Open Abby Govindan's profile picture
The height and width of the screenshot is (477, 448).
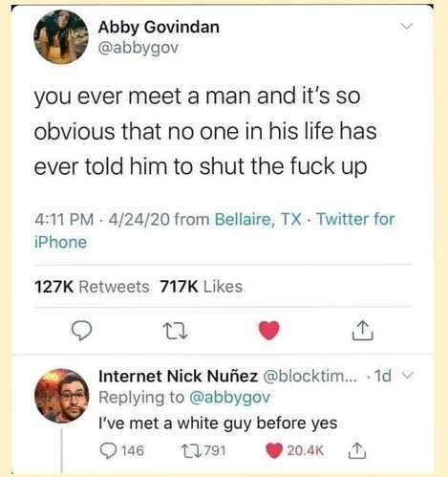coord(61,36)
